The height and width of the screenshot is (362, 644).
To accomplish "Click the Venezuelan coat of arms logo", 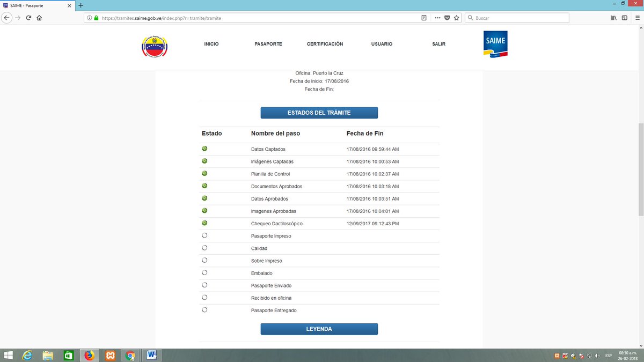I will [x=155, y=47].
